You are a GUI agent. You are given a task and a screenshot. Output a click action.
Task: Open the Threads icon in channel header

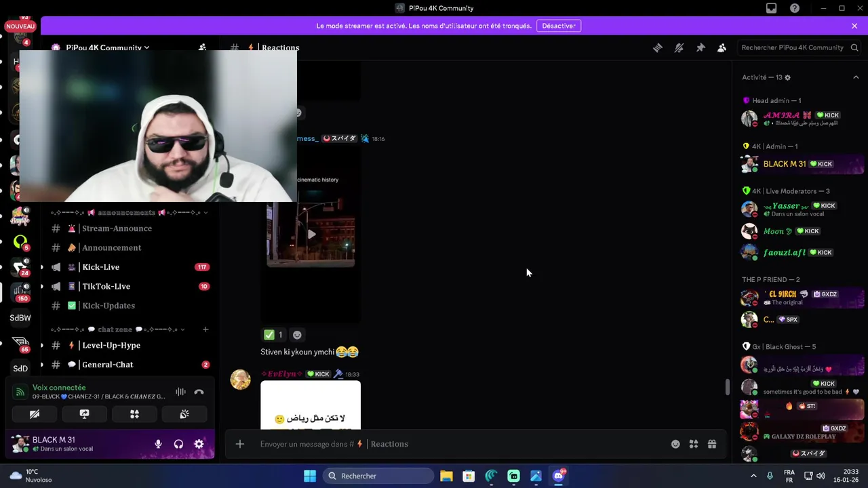[x=657, y=47]
